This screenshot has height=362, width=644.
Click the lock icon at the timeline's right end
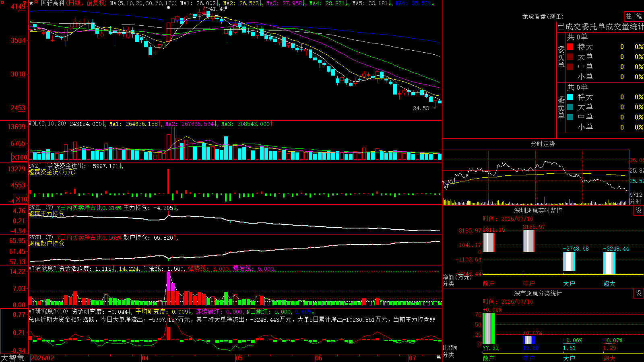(438, 357)
